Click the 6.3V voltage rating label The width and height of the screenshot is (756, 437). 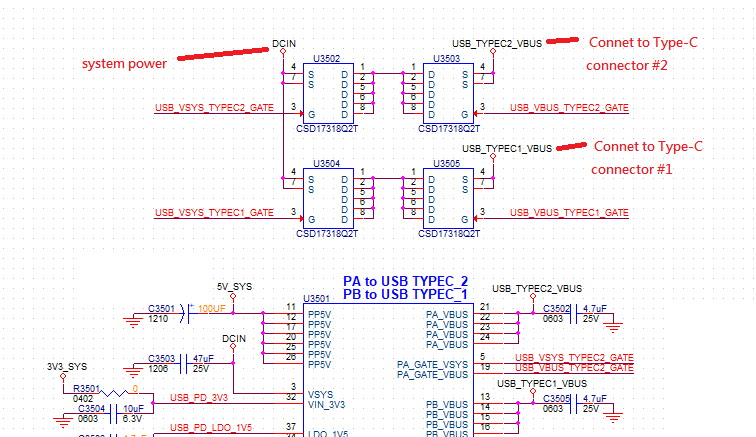pyautogui.click(x=133, y=419)
